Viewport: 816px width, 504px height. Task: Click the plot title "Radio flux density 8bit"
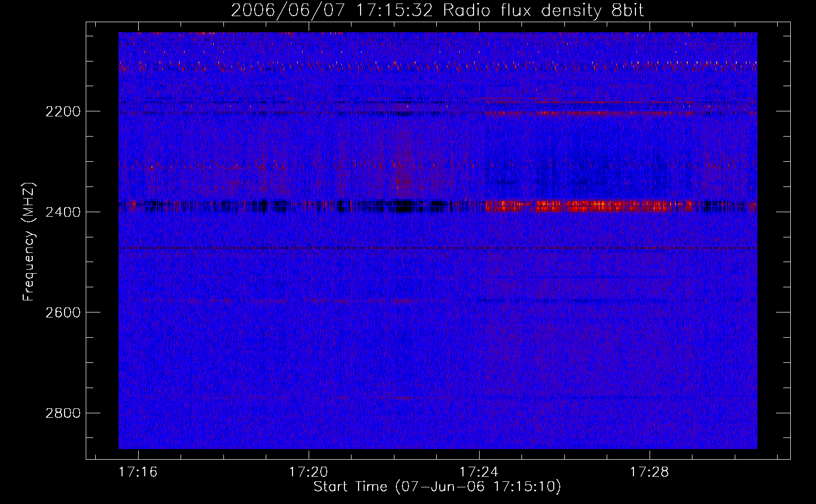click(543, 11)
